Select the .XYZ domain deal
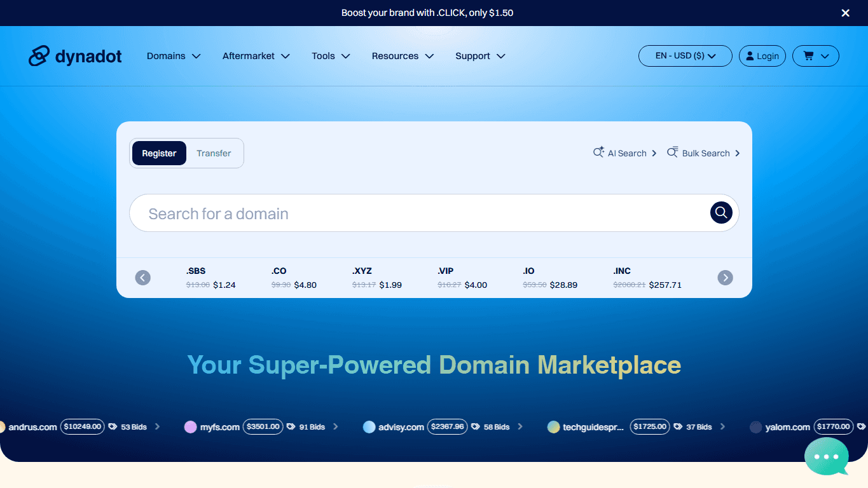This screenshot has height=488, width=868. tap(377, 278)
